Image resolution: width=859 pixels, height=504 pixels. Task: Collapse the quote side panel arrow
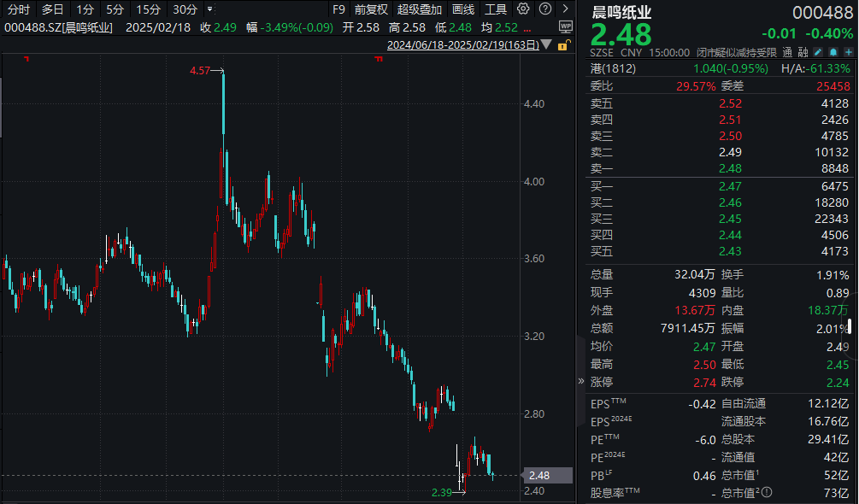pyautogui.click(x=581, y=381)
